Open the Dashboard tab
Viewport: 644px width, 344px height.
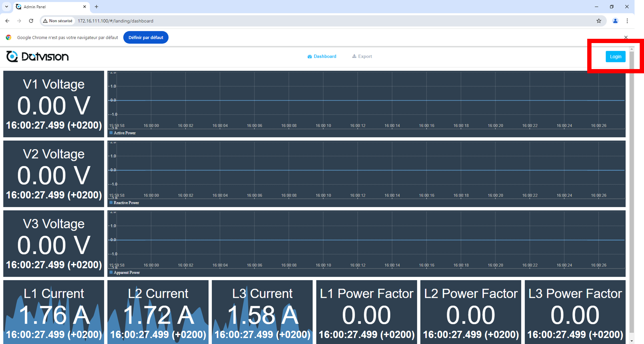pyautogui.click(x=322, y=56)
